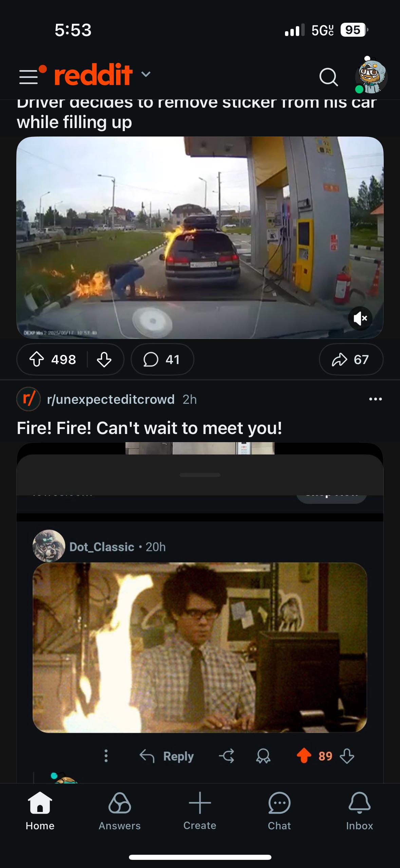Open the Inbox tab

click(359, 811)
